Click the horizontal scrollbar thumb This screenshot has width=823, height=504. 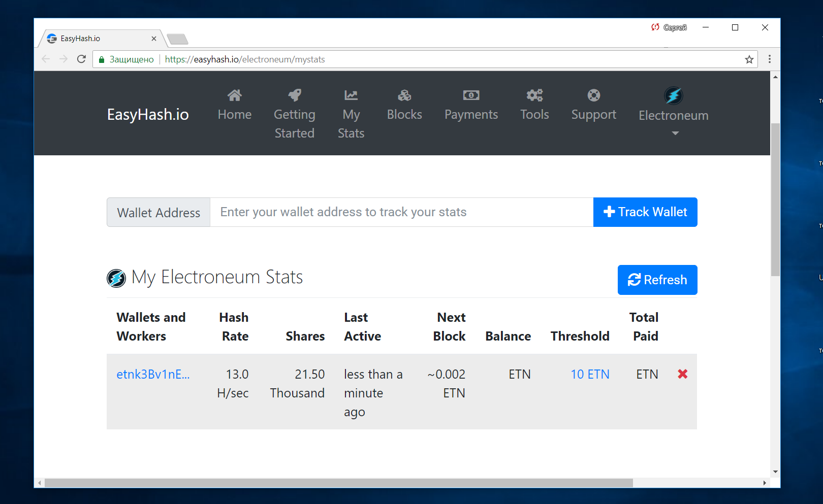click(338, 483)
